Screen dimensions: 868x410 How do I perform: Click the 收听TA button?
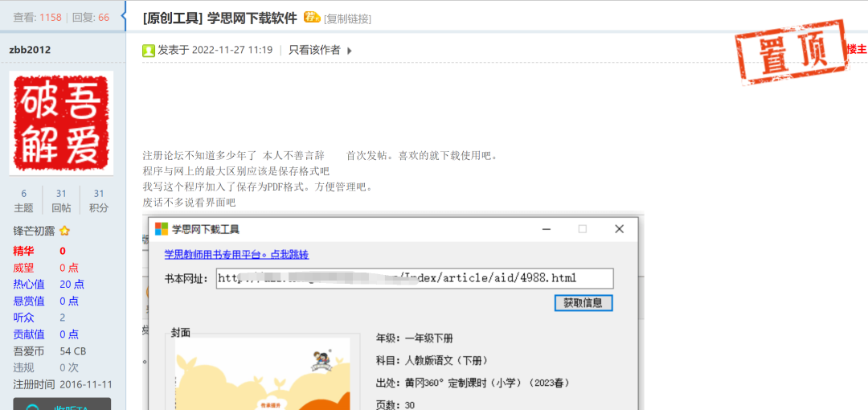(x=62, y=404)
